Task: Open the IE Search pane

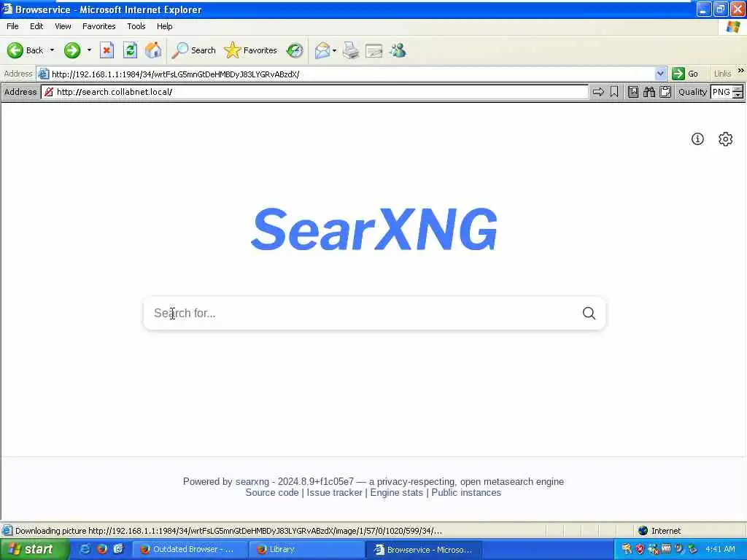Action: 194,50
